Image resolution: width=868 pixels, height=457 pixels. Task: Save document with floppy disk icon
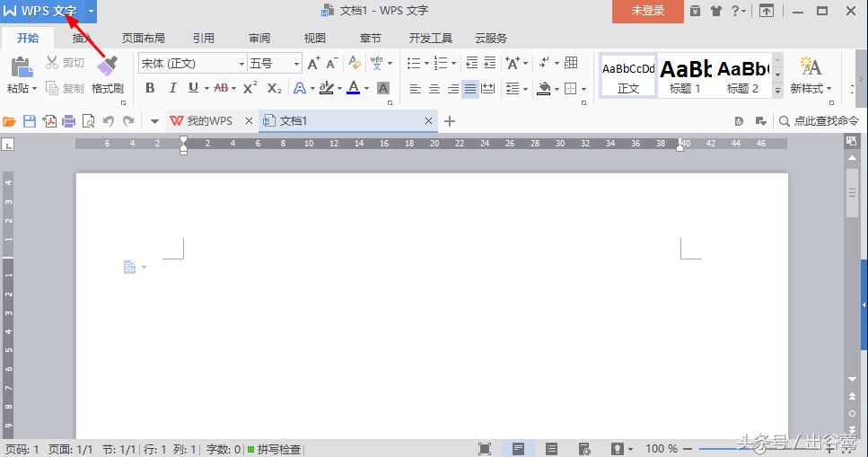coord(30,121)
